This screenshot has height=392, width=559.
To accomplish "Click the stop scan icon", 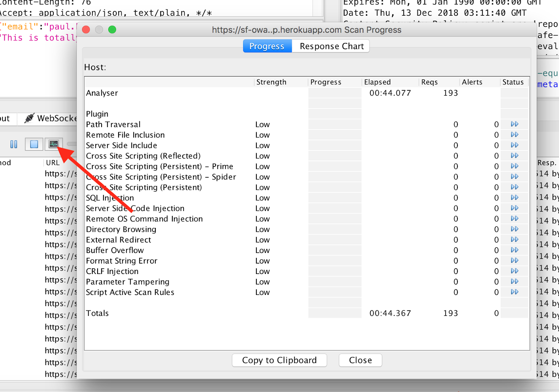I will point(34,144).
